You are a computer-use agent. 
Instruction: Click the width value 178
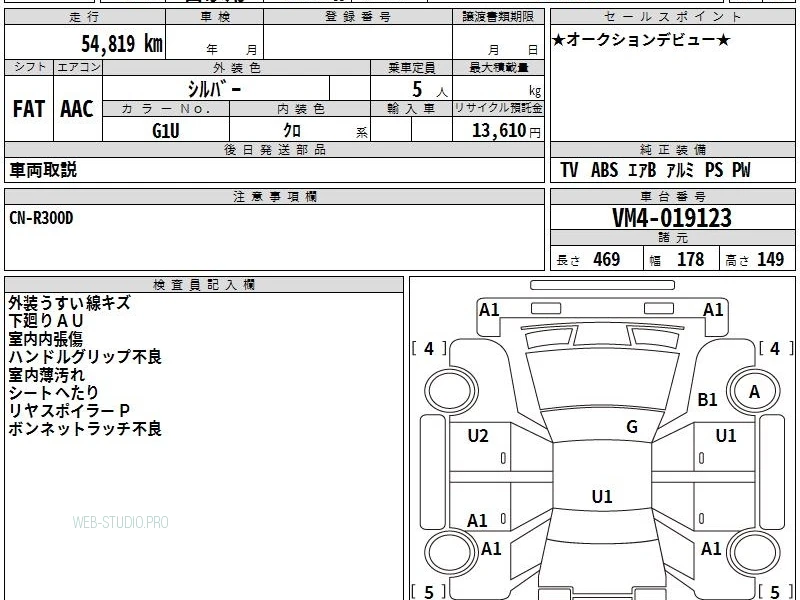tap(690, 259)
